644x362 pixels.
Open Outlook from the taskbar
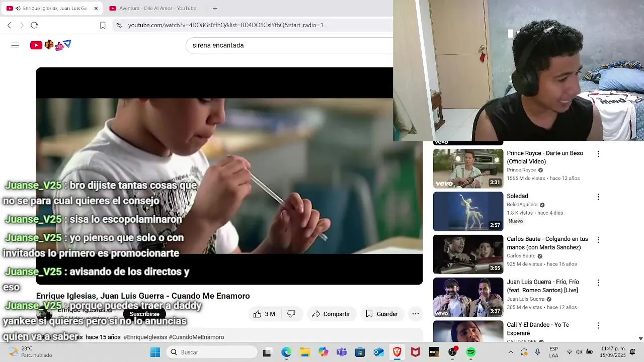(378, 352)
